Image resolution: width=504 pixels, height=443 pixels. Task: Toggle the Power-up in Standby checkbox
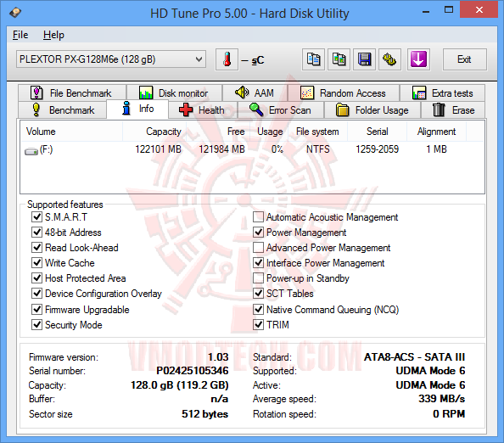tap(258, 278)
